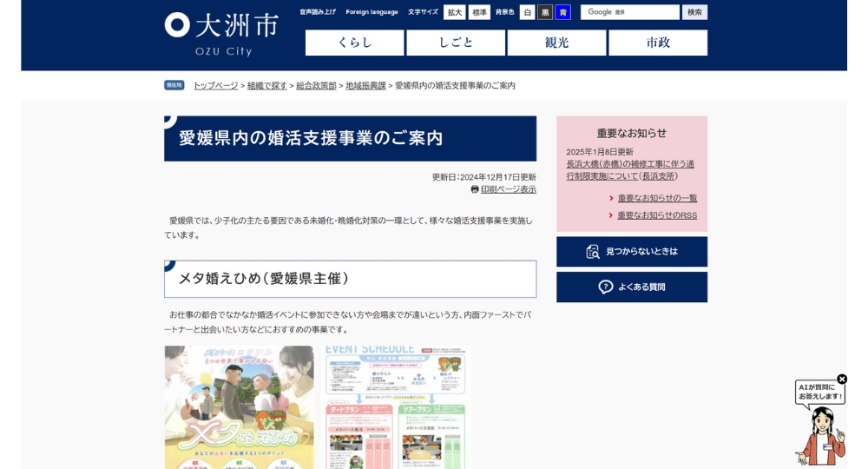Reset text size with 標準

coord(479,12)
